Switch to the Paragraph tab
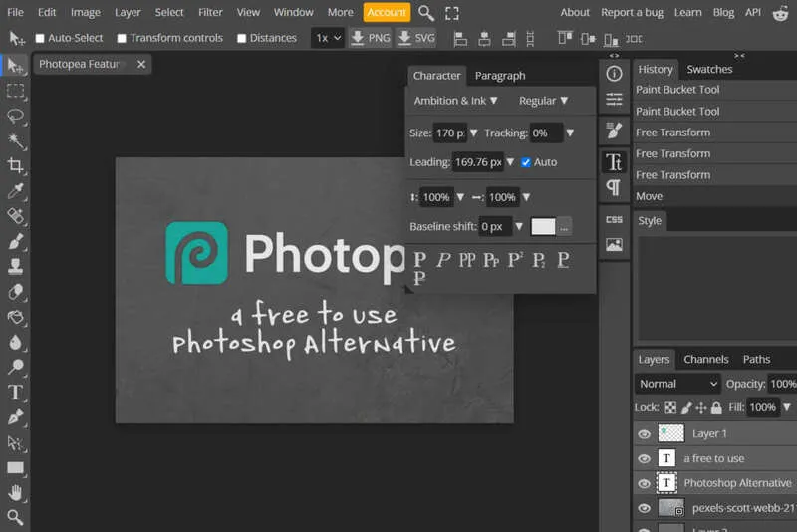The image size is (797, 532). click(500, 76)
